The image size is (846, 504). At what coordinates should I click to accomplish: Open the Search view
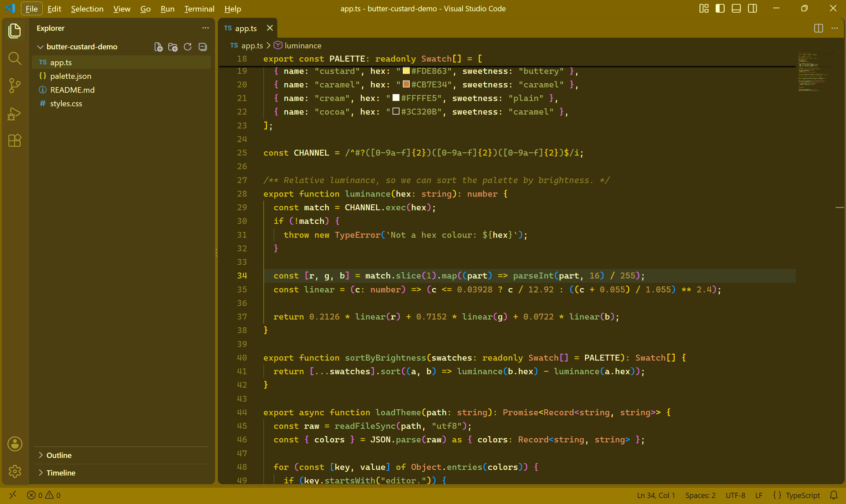tap(15, 58)
